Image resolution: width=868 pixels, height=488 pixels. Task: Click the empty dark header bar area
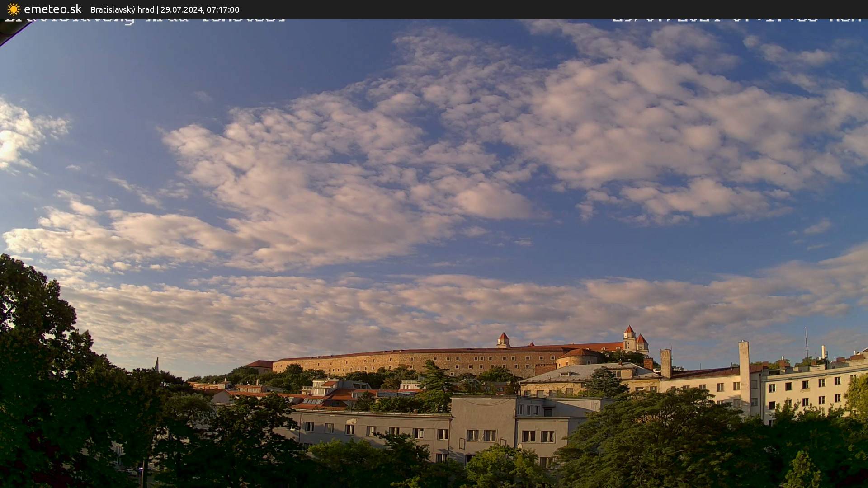coord(542,9)
